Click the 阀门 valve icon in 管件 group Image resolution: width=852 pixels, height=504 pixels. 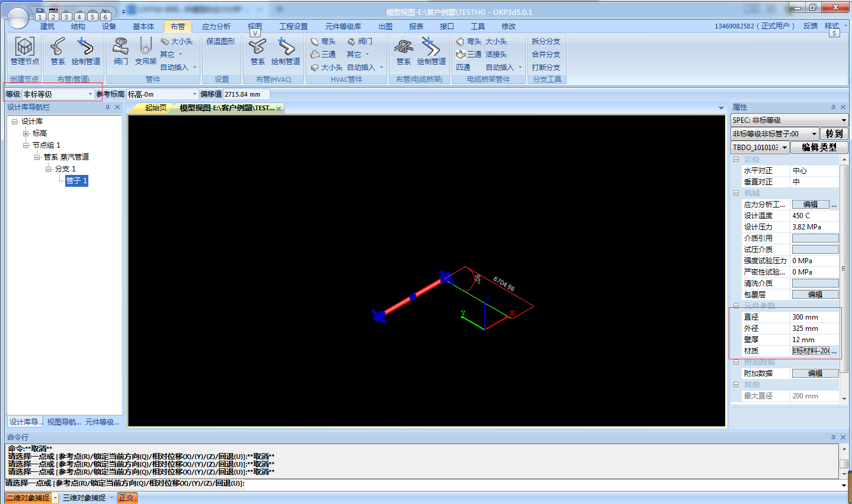(x=121, y=46)
